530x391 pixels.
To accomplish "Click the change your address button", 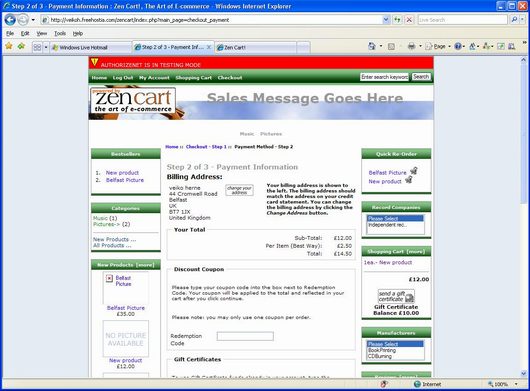I will coord(239,190).
